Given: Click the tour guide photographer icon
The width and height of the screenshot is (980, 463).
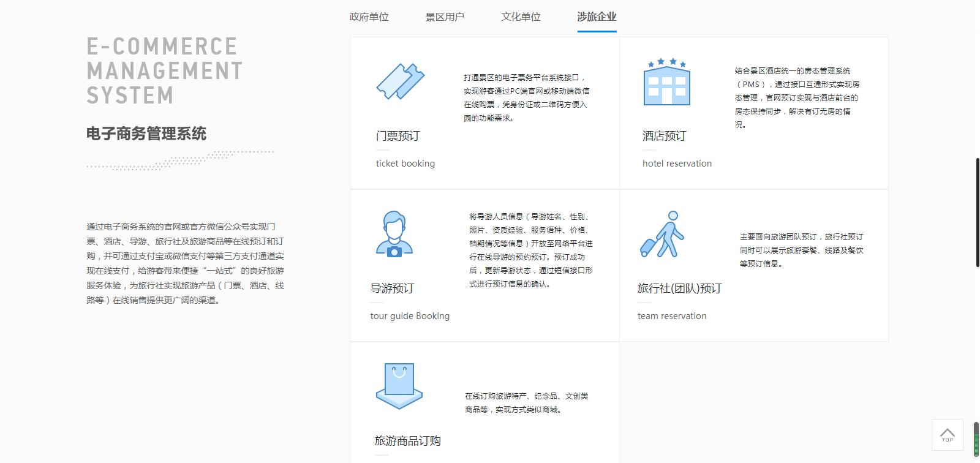Looking at the screenshot, I should point(394,234).
